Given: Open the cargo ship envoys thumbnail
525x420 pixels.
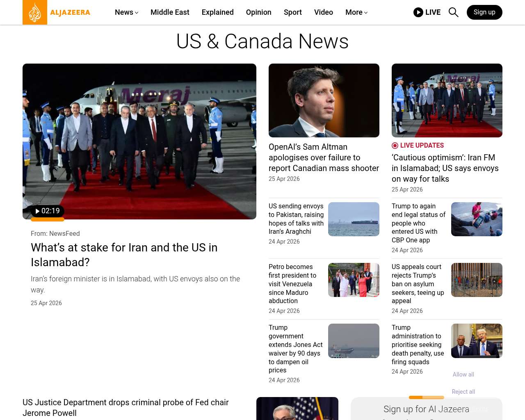Looking at the screenshot, I should click(354, 219).
